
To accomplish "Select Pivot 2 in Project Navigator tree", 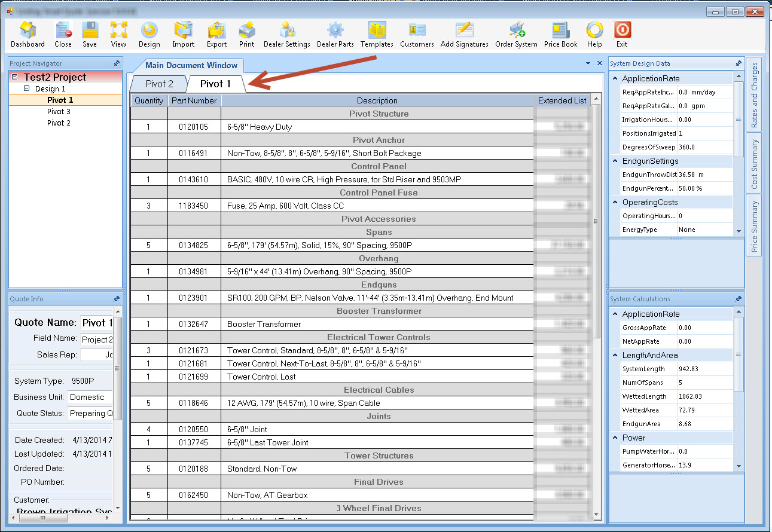I will pyautogui.click(x=59, y=123).
